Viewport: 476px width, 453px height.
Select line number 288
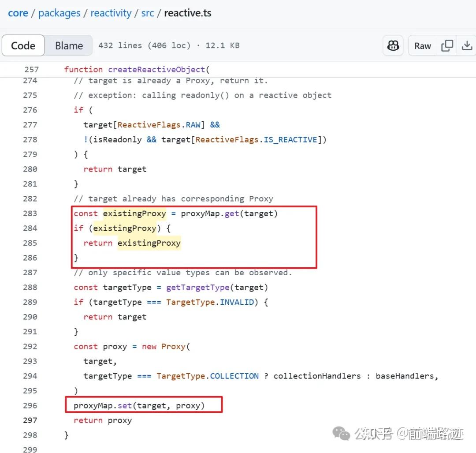click(x=30, y=288)
